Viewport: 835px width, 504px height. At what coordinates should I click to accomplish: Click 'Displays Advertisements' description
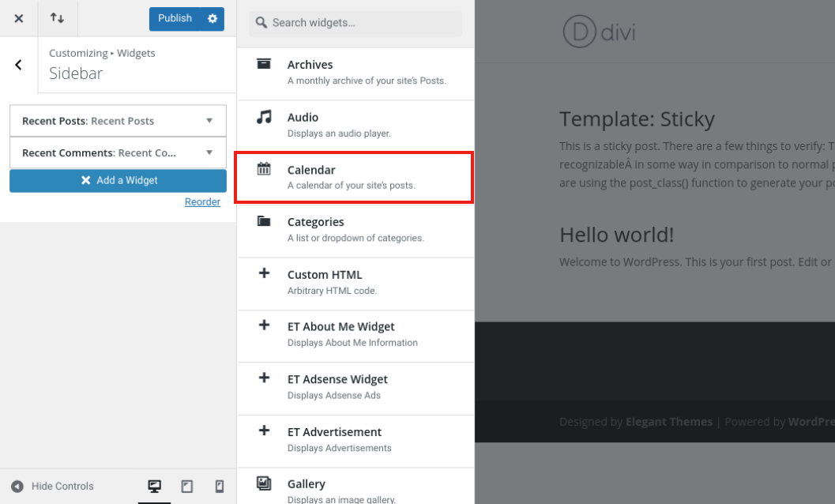339,448
